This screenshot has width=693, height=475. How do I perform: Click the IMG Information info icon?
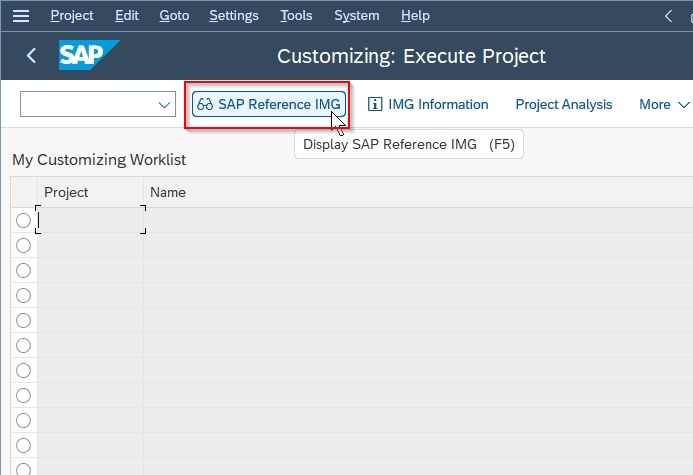375,104
